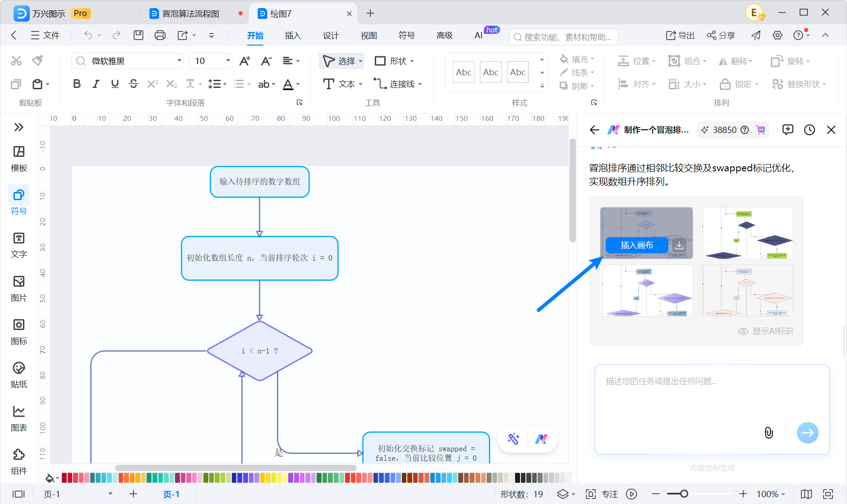Open the font name dropdown 微软雅黑
The image size is (847, 504).
pyautogui.click(x=179, y=60)
